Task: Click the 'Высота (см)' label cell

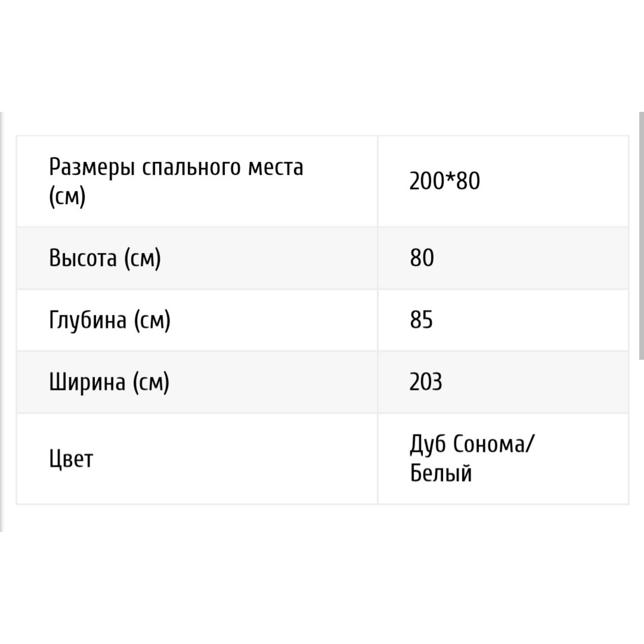Action: 105,258
